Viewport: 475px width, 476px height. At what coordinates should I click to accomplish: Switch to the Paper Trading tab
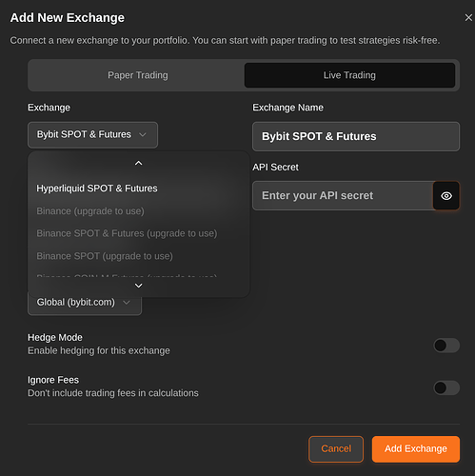pos(138,75)
